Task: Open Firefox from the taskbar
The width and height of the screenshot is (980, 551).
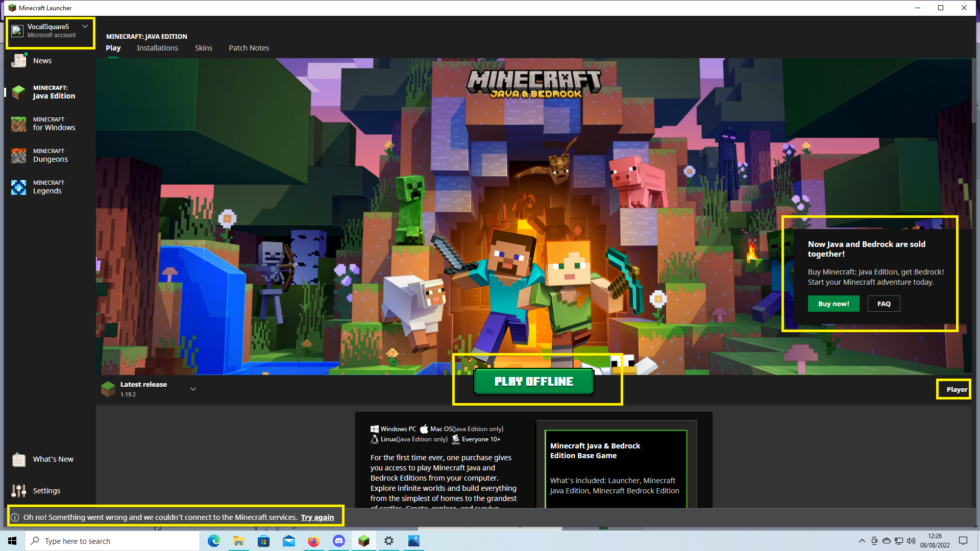Action: pos(313,541)
